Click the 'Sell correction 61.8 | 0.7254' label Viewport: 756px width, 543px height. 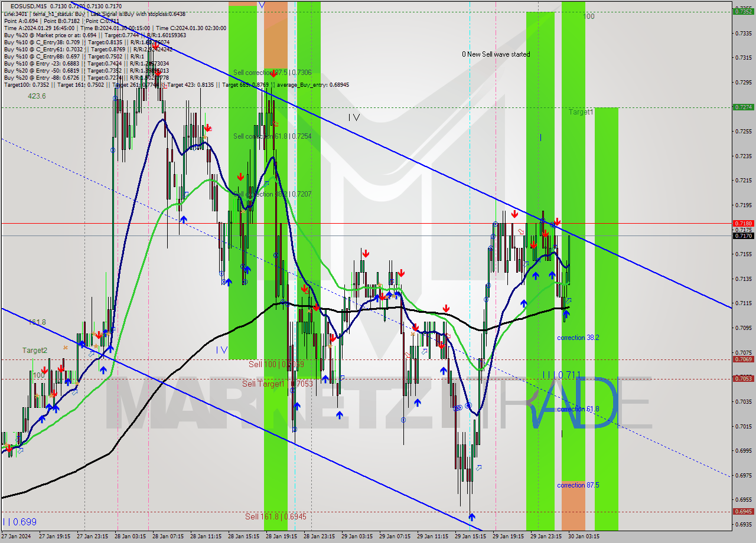click(272, 136)
